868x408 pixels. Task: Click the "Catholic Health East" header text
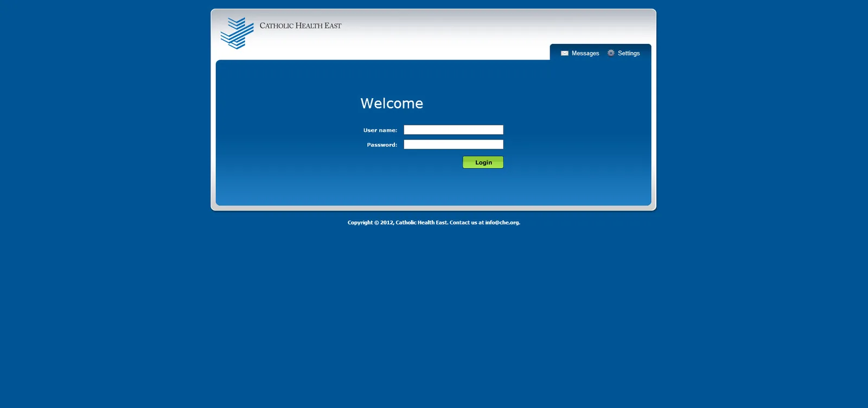[301, 25]
